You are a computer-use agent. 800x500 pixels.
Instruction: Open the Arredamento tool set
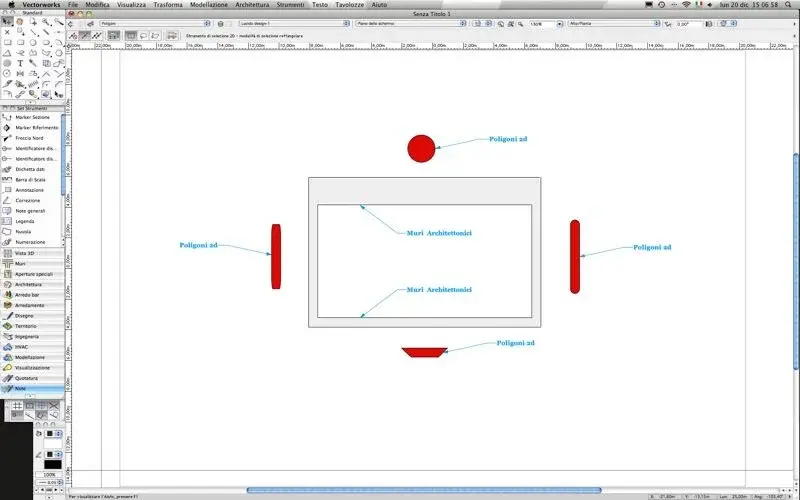(33, 305)
